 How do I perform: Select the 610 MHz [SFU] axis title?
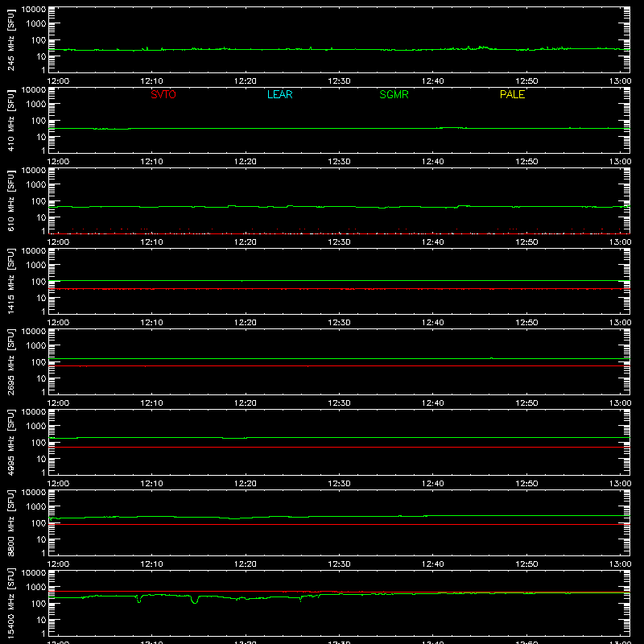(x=11, y=200)
